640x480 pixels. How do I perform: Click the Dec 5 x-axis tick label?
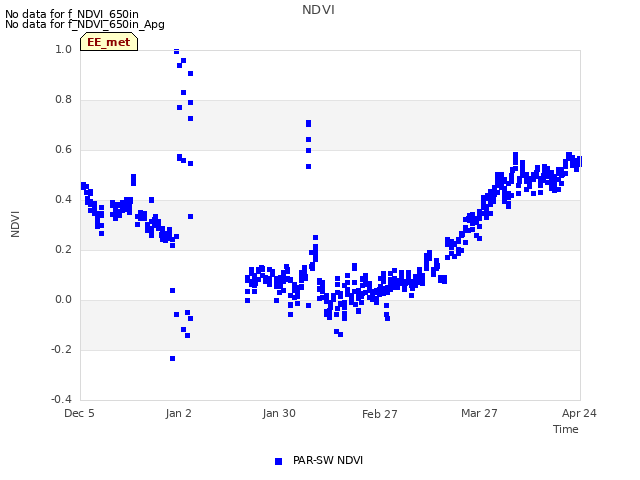point(79,413)
